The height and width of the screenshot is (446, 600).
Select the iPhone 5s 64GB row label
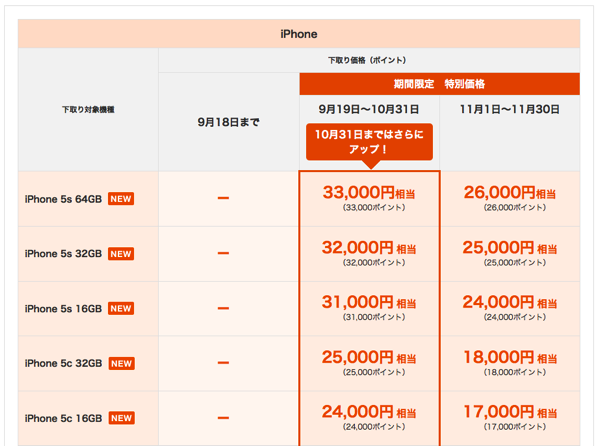pyautogui.click(x=64, y=199)
